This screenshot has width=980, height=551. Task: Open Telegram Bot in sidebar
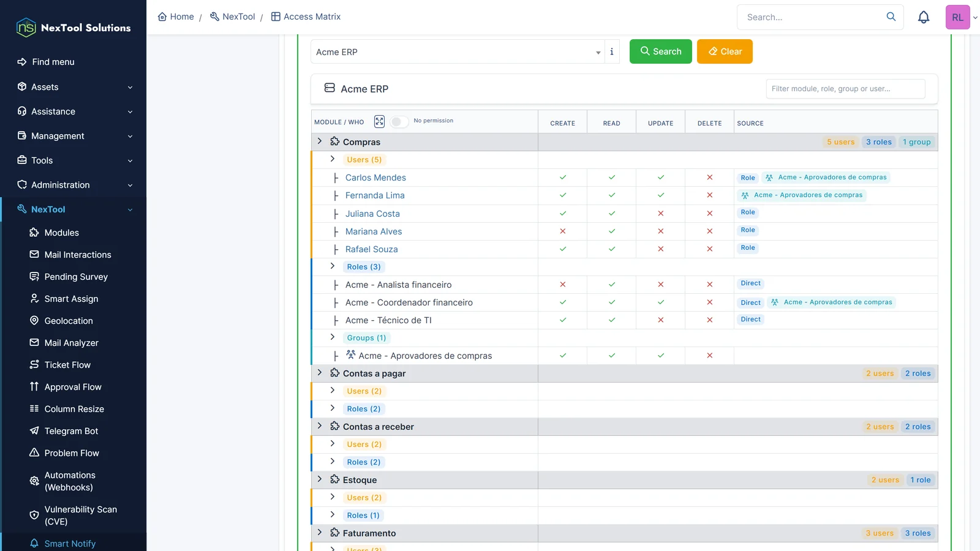[71, 431]
